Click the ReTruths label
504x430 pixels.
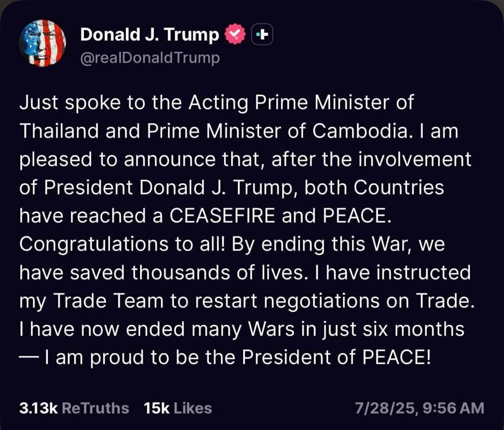click(95, 408)
